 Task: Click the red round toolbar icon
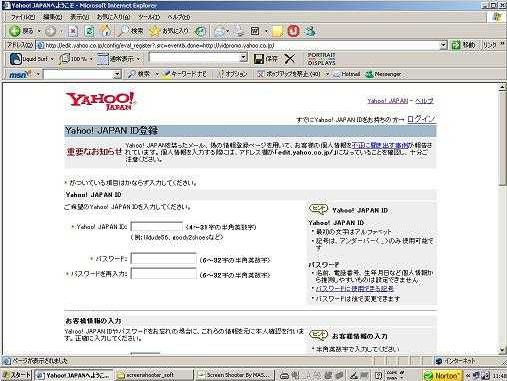pos(293,31)
